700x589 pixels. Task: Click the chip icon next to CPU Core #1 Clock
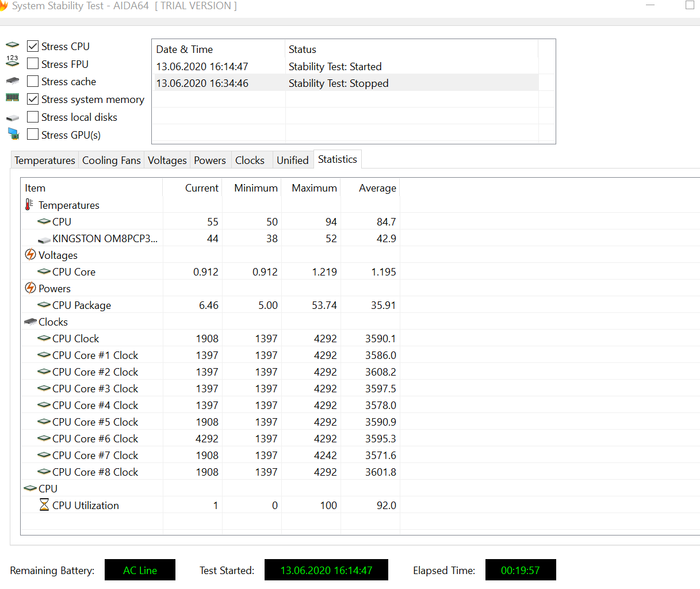click(x=44, y=355)
